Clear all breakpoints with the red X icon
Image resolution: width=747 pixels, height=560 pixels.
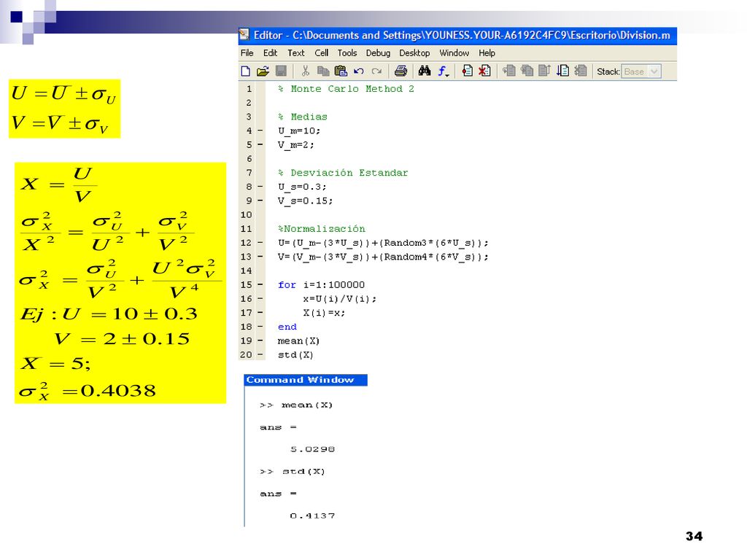(484, 71)
